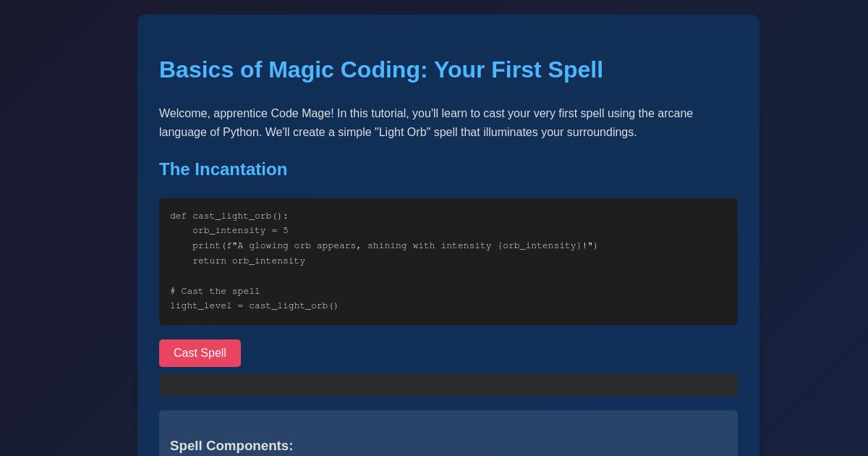
Task: Click the return orb_intensity line
Action: point(249,261)
